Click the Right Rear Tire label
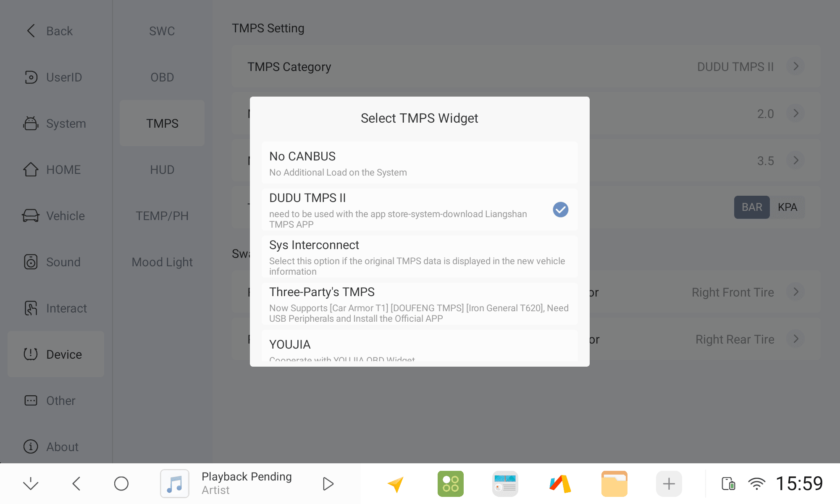This screenshot has height=504, width=840. [735, 339]
